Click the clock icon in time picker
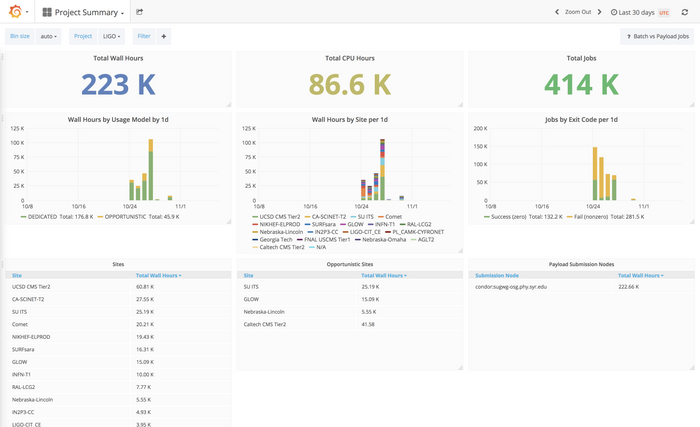Image resolution: width=700 pixels, height=427 pixels. [613, 12]
